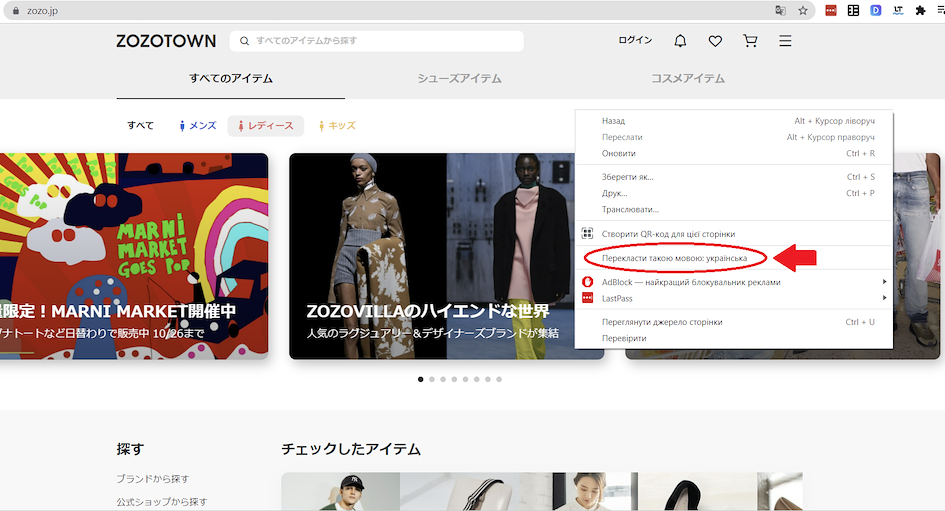Click the LT LanguageTool extension icon
This screenshot has width=945, height=511.
tap(898, 10)
